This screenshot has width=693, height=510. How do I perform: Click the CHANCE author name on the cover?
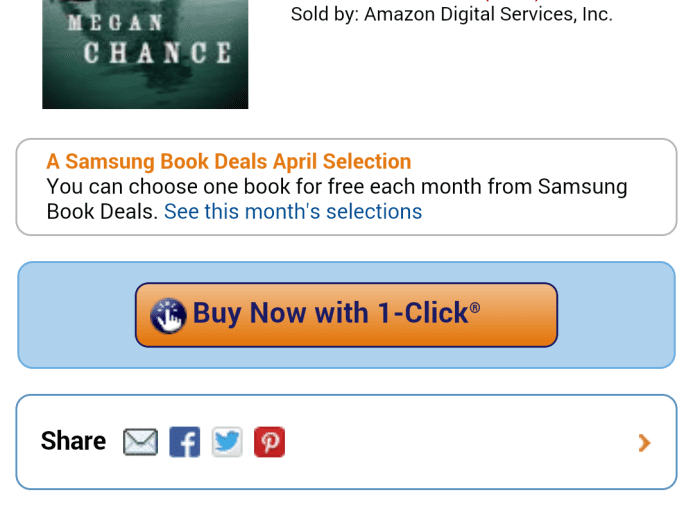[x=157, y=53]
